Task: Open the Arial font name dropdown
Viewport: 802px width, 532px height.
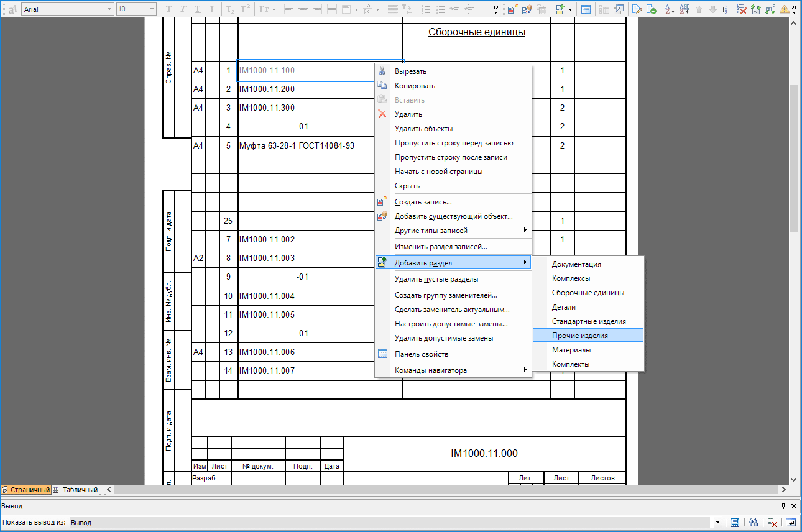Action: click(109, 9)
